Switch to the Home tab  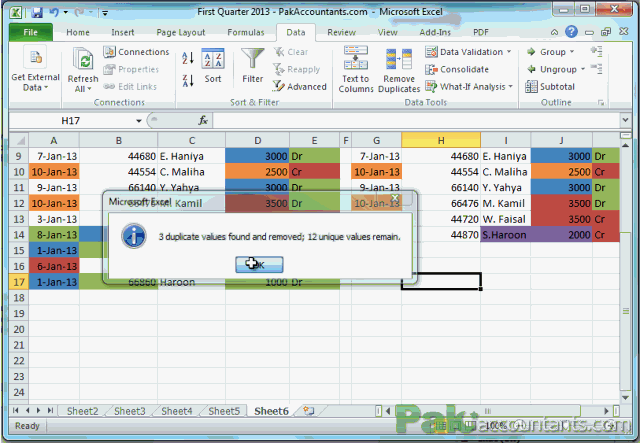78,32
